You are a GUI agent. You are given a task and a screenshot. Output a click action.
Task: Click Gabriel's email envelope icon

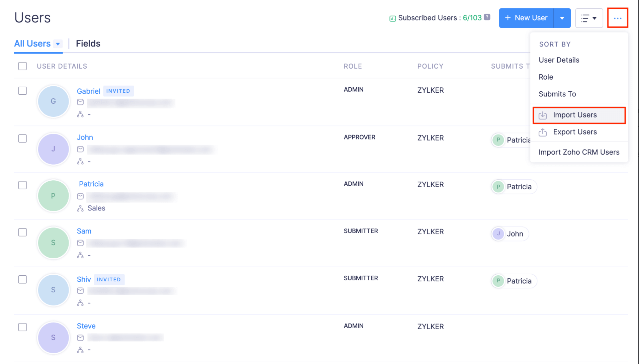click(x=80, y=102)
